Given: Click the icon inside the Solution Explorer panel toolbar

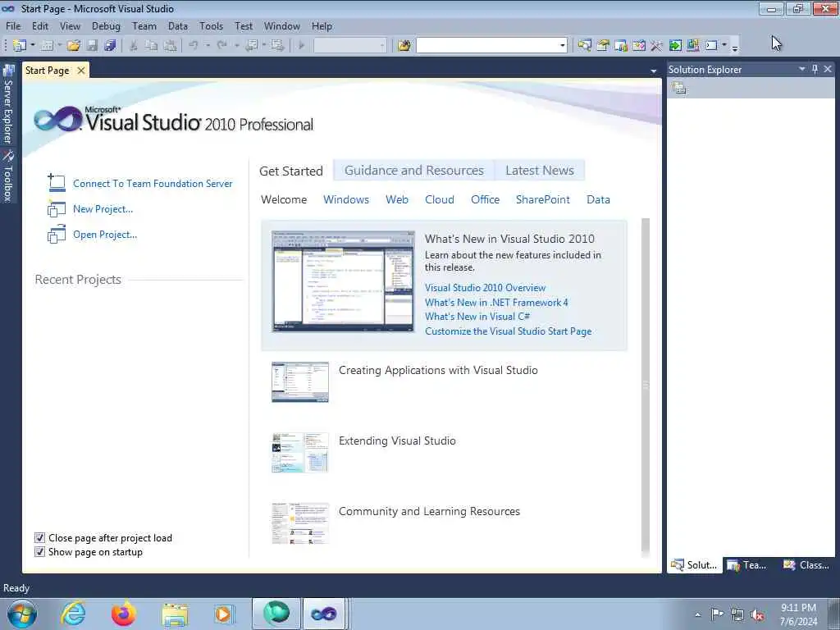Looking at the screenshot, I should point(678,88).
